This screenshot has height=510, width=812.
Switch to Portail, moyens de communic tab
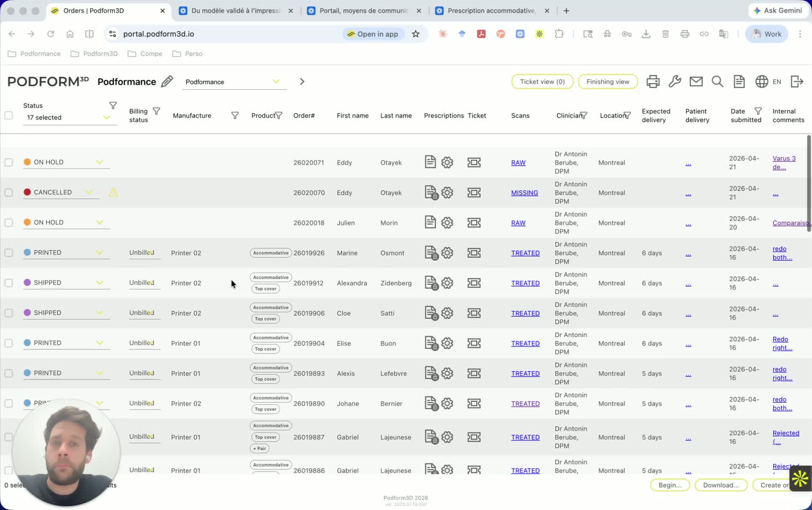click(364, 10)
